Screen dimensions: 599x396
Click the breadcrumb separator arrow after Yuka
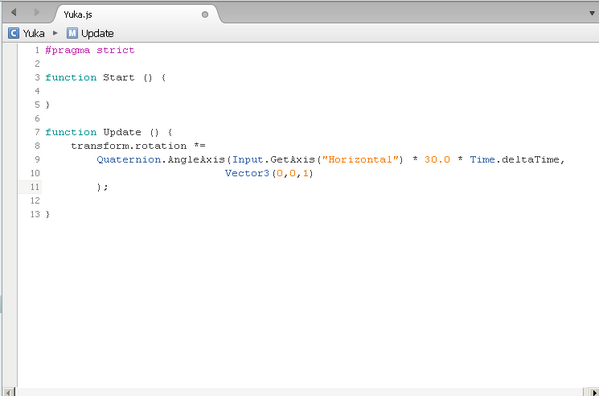[x=55, y=33]
